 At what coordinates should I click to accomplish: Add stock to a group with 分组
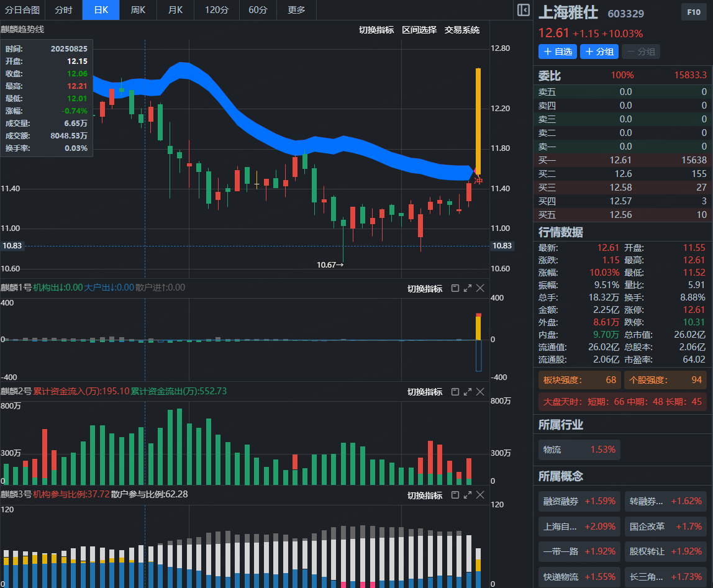tap(599, 52)
